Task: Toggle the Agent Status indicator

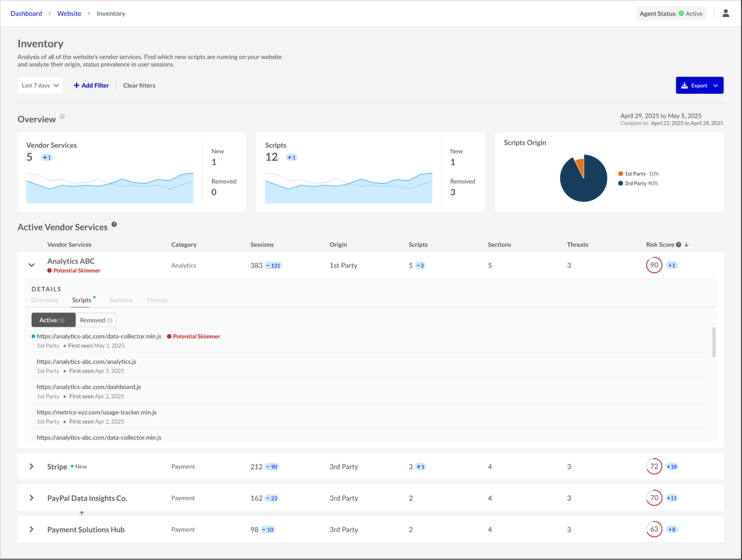Action: [681, 13]
